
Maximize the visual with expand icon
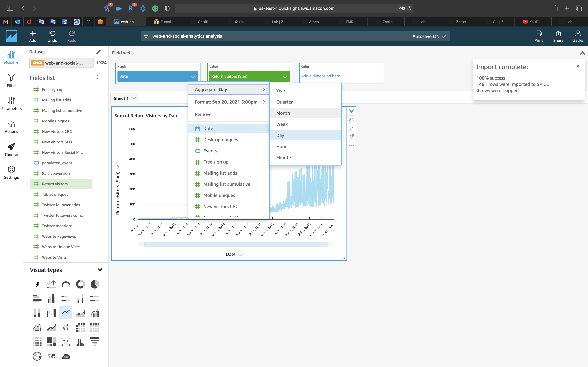(351, 129)
